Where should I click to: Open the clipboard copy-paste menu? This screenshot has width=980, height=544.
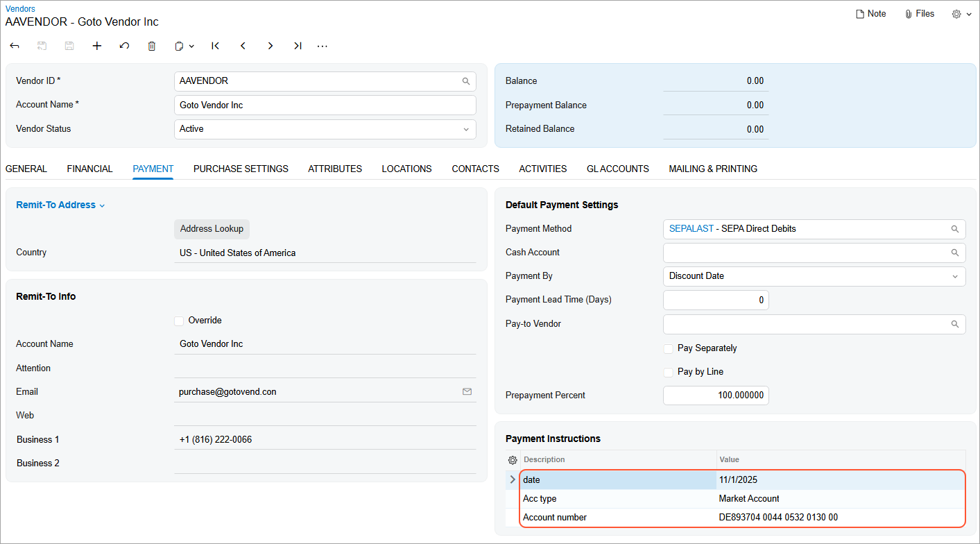click(x=184, y=46)
